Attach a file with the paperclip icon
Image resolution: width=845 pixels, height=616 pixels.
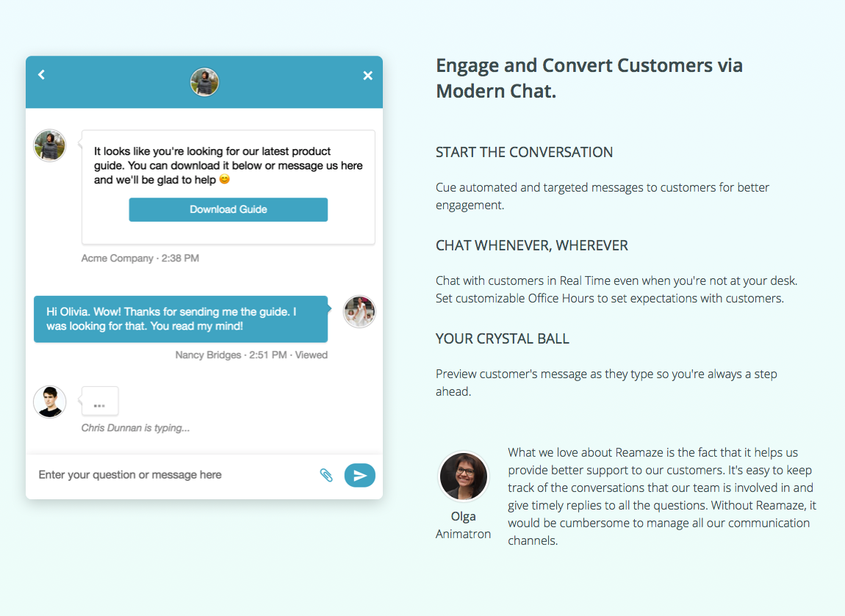326,475
